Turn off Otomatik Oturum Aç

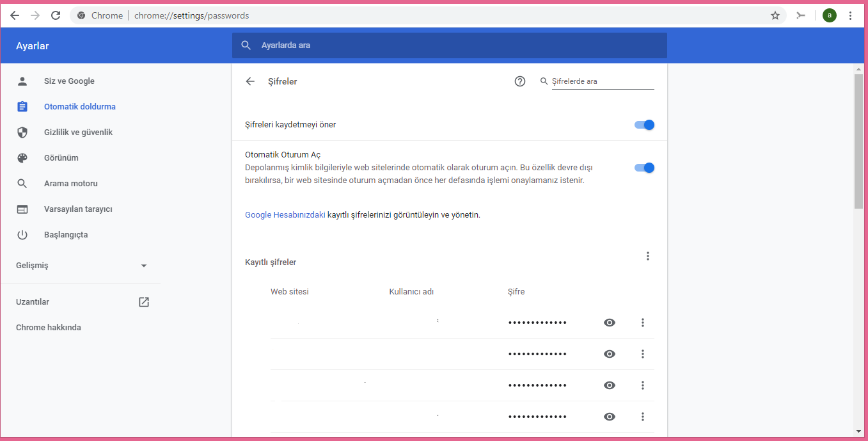[x=644, y=167]
